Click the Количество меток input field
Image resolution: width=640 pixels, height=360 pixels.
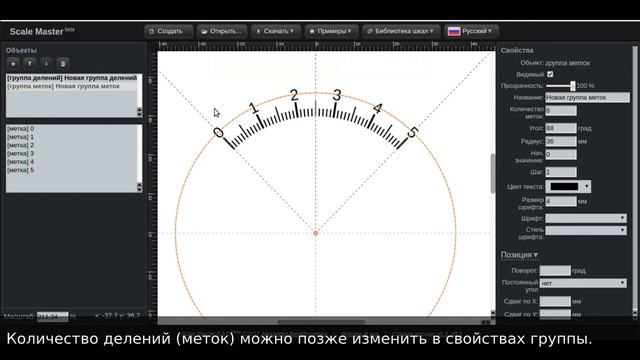[x=561, y=111]
